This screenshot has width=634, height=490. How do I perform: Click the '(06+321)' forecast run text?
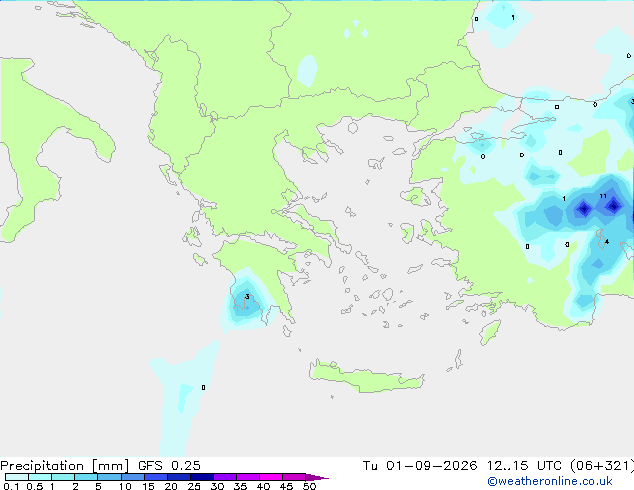tap(601, 466)
